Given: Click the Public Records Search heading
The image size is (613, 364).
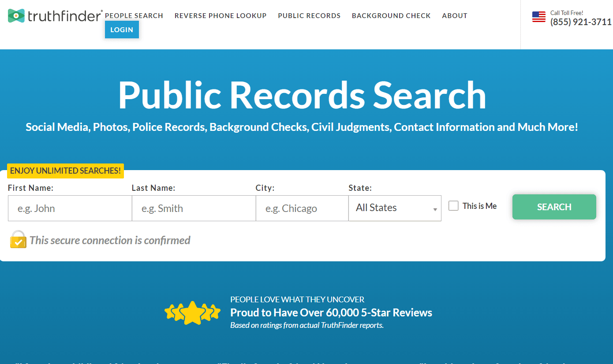Looking at the screenshot, I should tap(302, 95).
